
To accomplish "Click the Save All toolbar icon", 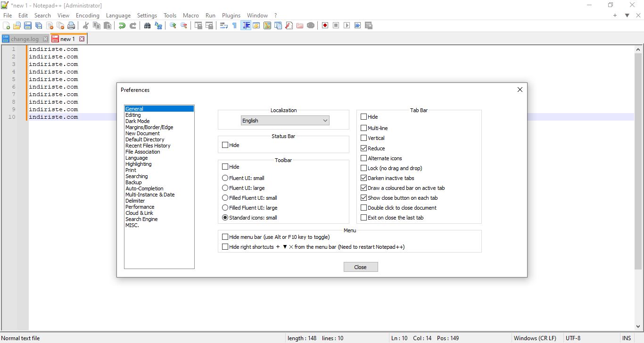I will click(39, 25).
